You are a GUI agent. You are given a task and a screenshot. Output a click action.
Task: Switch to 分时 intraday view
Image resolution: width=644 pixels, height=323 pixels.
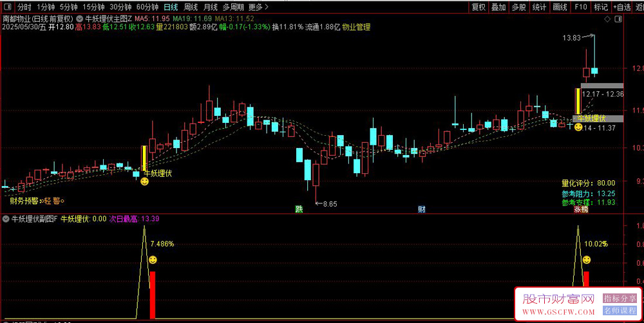pyautogui.click(x=24, y=7)
